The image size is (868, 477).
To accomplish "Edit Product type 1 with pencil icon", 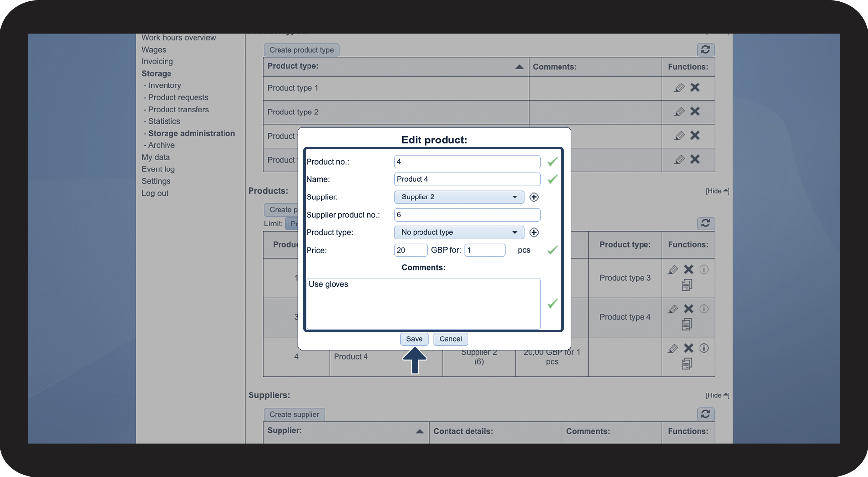I will click(x=679, y=88).
